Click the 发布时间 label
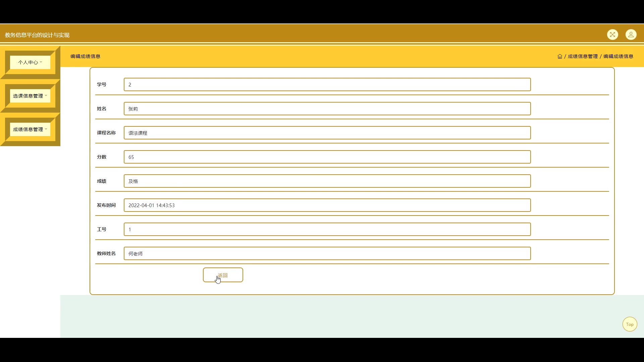Viewport: 644px width, 362px height. pyautogui.click(x=106, y=205)
